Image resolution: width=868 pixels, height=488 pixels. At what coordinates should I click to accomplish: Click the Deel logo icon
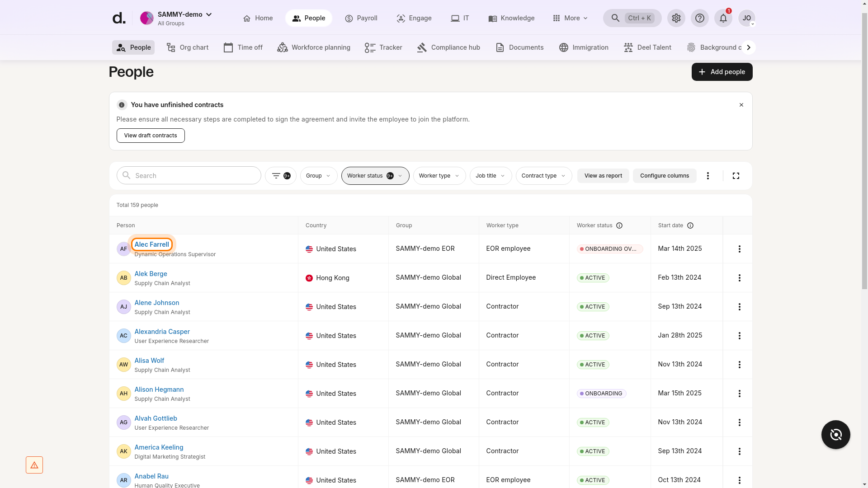(118, 18)
